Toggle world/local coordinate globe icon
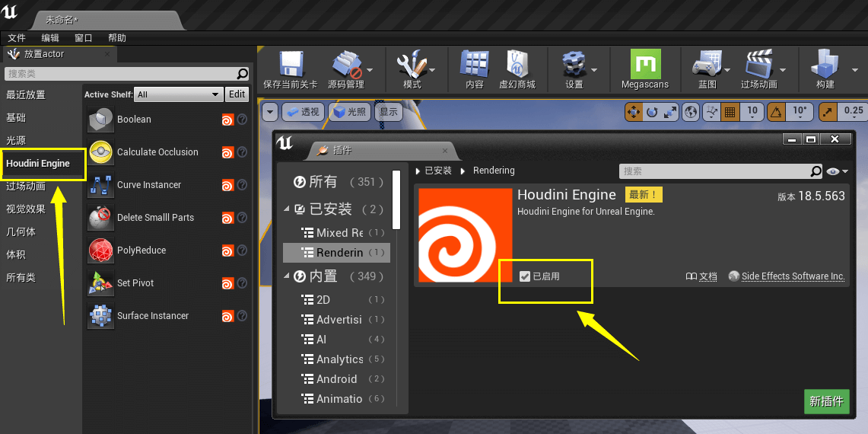Image resolution: width=868 pixels, height=434 pixels. (x=691, y=111)
